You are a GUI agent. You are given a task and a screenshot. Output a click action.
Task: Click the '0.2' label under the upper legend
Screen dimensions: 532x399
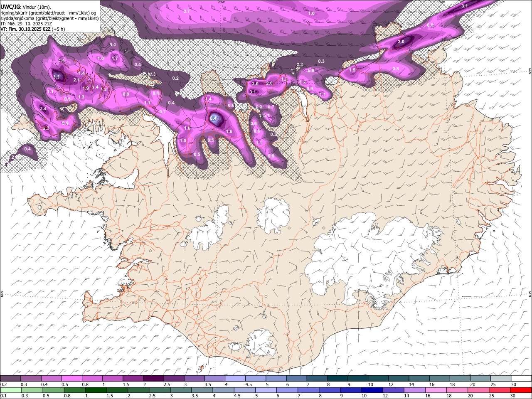(x=4, y=384)
